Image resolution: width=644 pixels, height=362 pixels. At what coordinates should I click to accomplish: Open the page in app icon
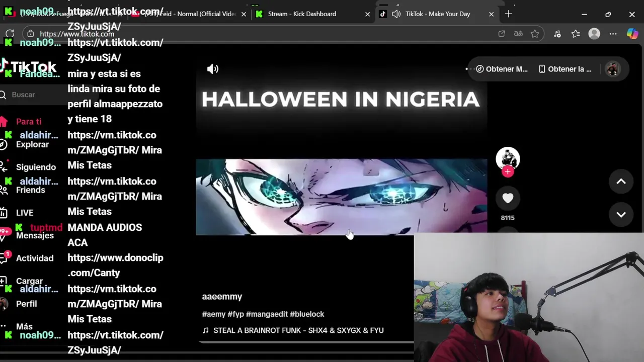502,34
